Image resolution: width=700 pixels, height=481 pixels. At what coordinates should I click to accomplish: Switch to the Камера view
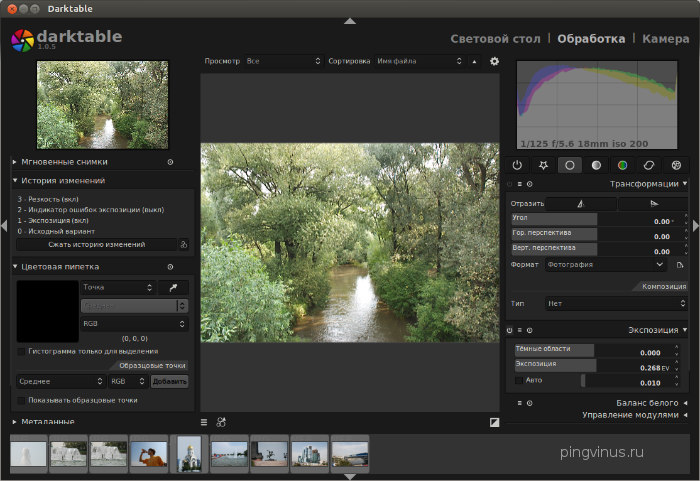click(665, 39)
